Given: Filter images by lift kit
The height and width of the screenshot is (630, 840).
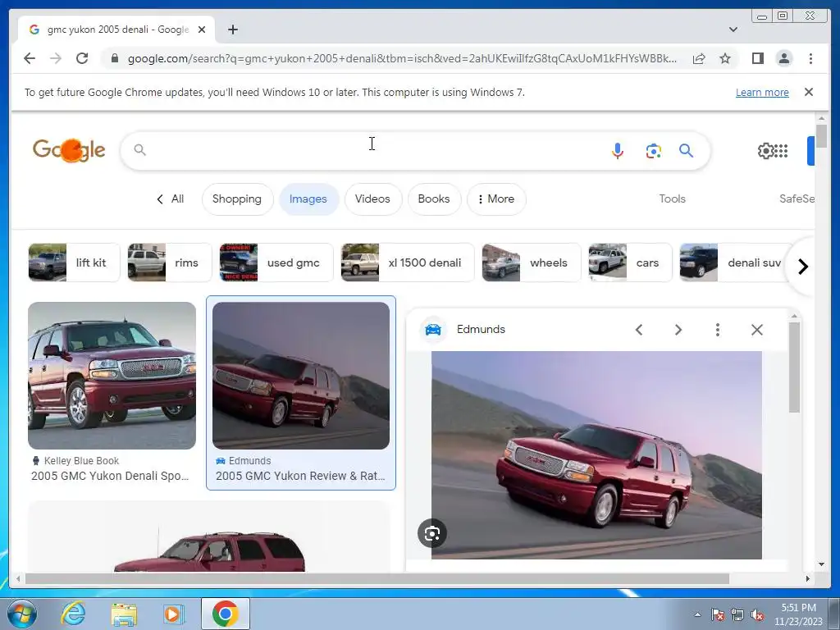Looking at the screenshot, I should coord(74,262).
